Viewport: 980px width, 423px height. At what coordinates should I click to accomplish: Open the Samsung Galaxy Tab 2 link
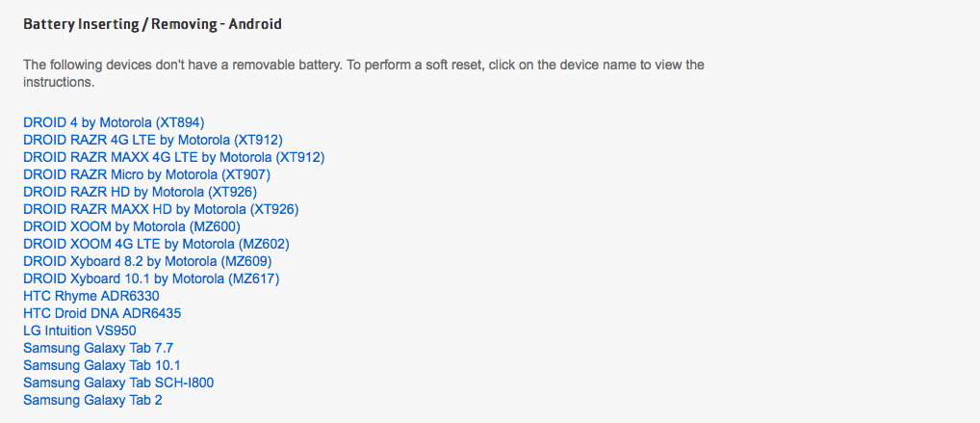click(x=92, y=400)
